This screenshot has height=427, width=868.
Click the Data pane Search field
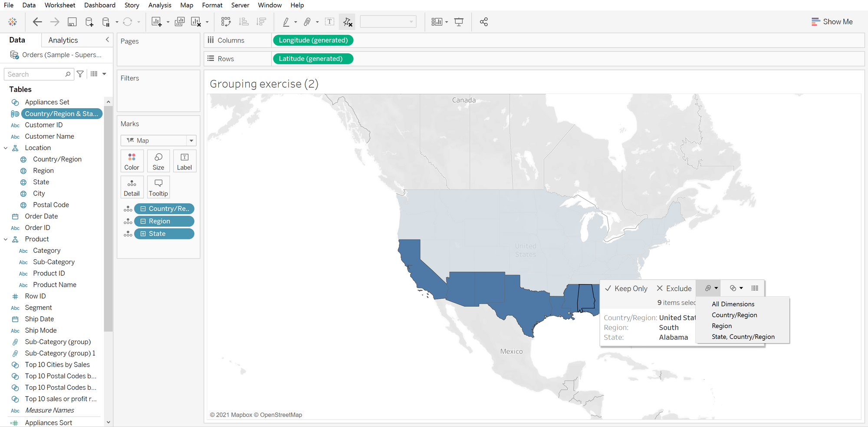coord(36,74)
